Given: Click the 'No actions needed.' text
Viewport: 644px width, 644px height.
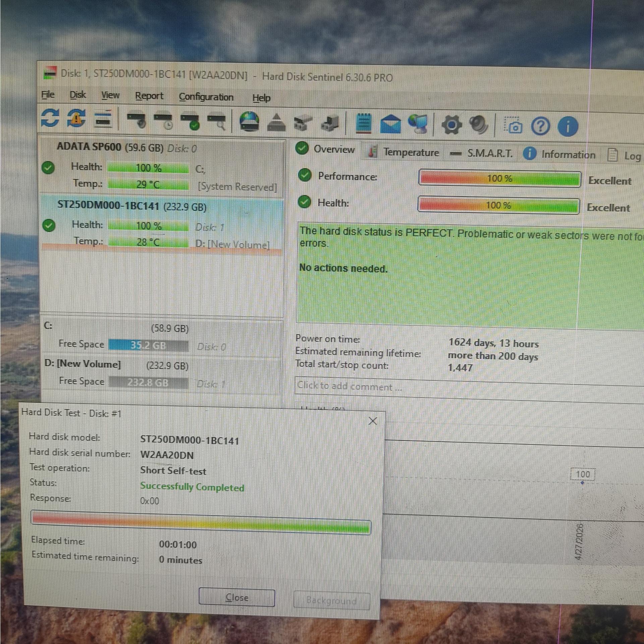Looking at the screenshot, I should pyautogui.click(x=343, y=268).
